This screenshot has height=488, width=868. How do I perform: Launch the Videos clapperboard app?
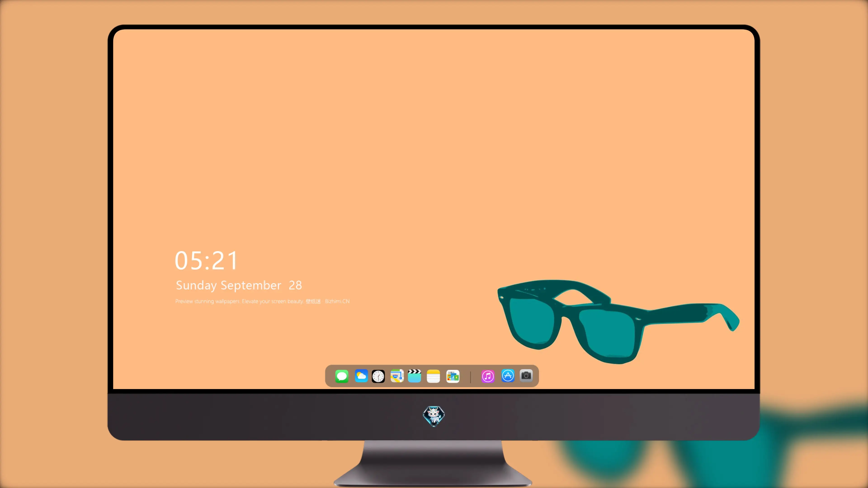(415, 376)
